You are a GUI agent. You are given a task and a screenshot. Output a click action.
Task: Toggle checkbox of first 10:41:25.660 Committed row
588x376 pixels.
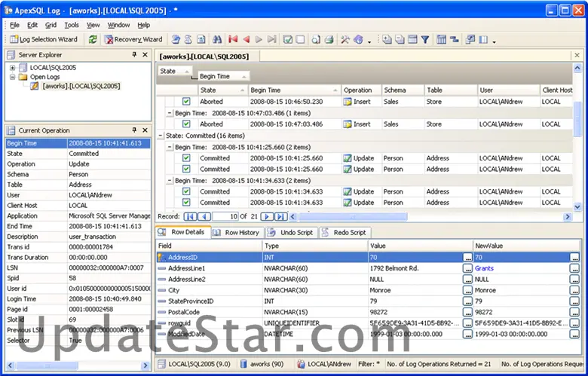coord(186,157)
